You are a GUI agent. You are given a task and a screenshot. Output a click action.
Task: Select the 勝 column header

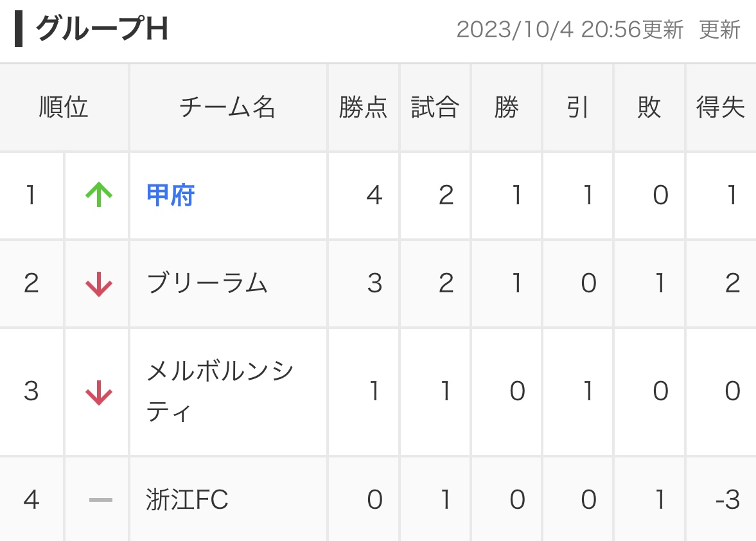(x=506, y=107)
